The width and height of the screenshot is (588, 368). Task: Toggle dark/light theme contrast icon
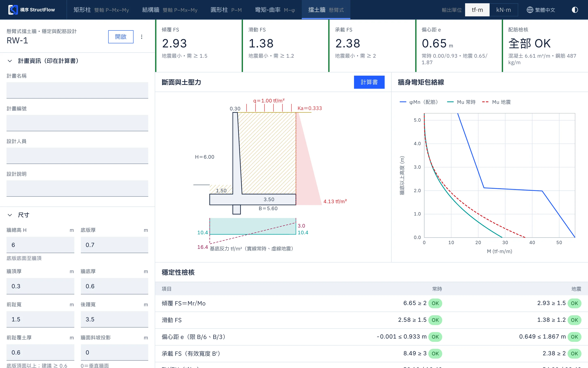(575, 10)
